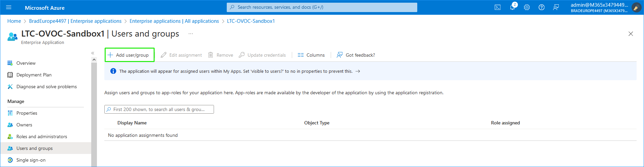The height and width of the screenshot is (167, 644).
Task: Click Update credentials key button
Action: tap(262, 55)
